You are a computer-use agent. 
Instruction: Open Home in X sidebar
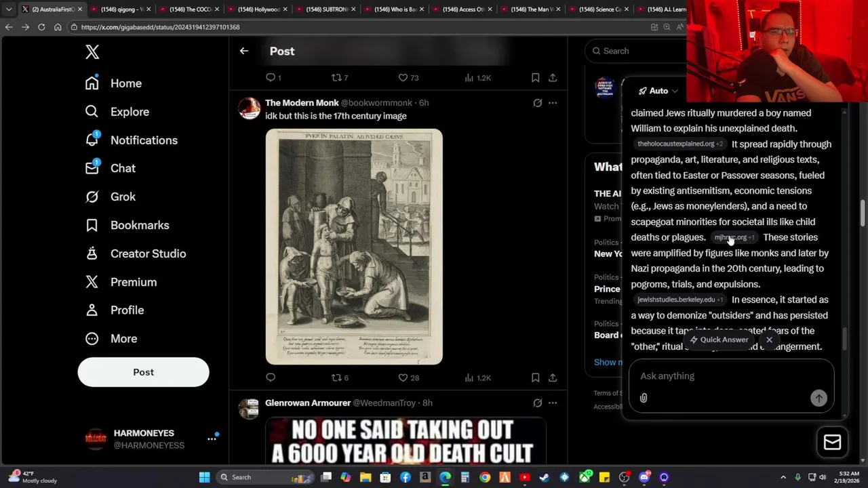coord(113,83)
